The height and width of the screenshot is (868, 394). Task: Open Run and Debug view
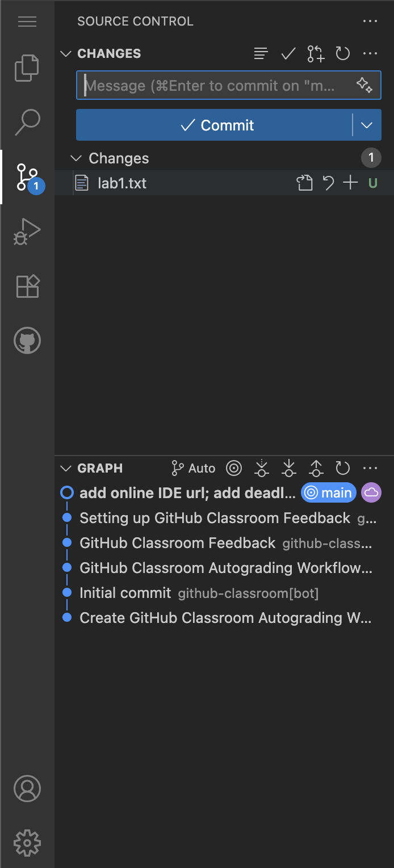pos(27,231)
